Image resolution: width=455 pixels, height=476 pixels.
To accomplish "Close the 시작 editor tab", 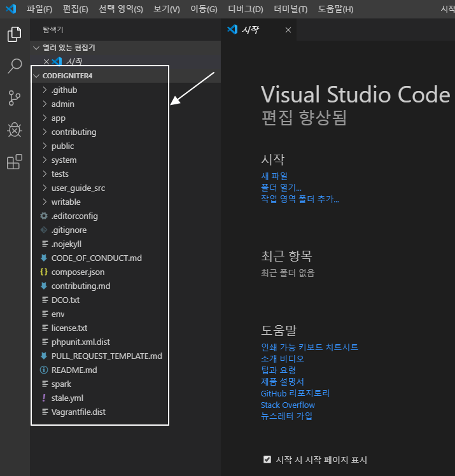I will coord(288,30).
